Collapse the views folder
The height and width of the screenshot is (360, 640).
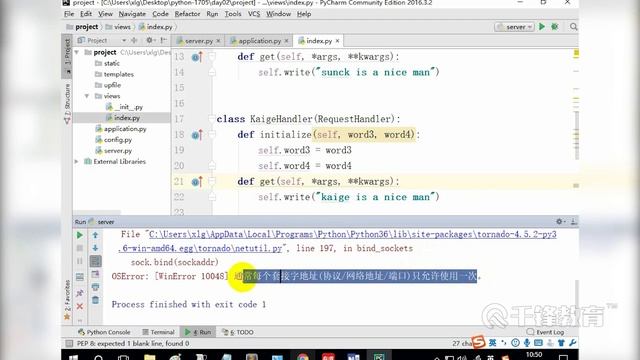coord(87,96)
